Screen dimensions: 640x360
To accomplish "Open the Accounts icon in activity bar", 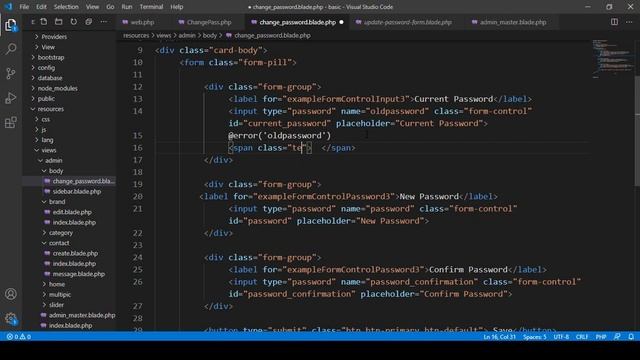I will [x=11, y=294].
